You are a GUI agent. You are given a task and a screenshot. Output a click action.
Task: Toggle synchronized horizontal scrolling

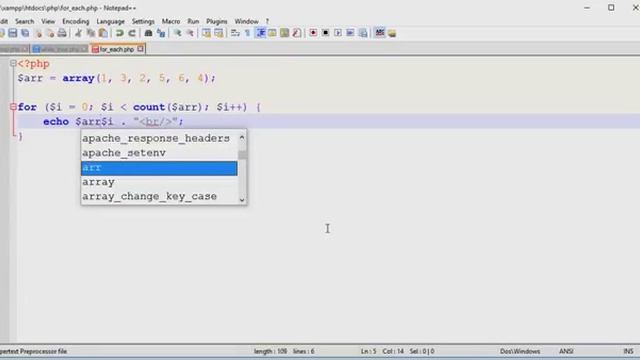pos(219,33)
